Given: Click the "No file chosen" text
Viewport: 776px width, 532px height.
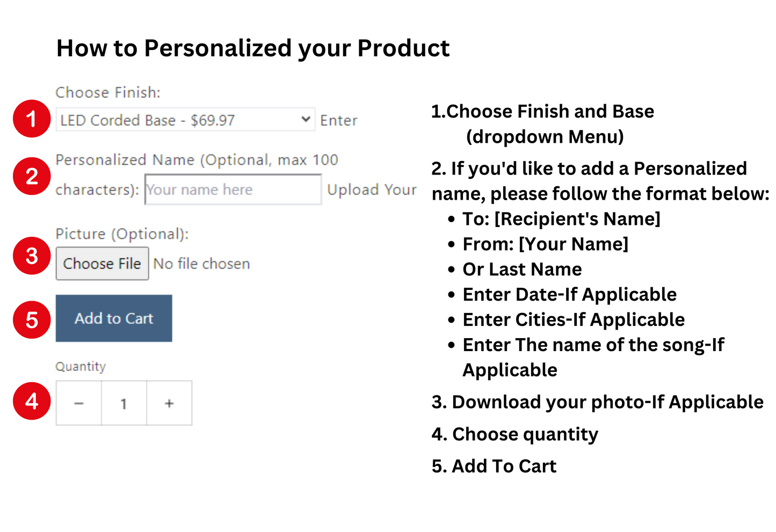Looking at the screenshot, I should pyautogui.click(x=201, y=264).
